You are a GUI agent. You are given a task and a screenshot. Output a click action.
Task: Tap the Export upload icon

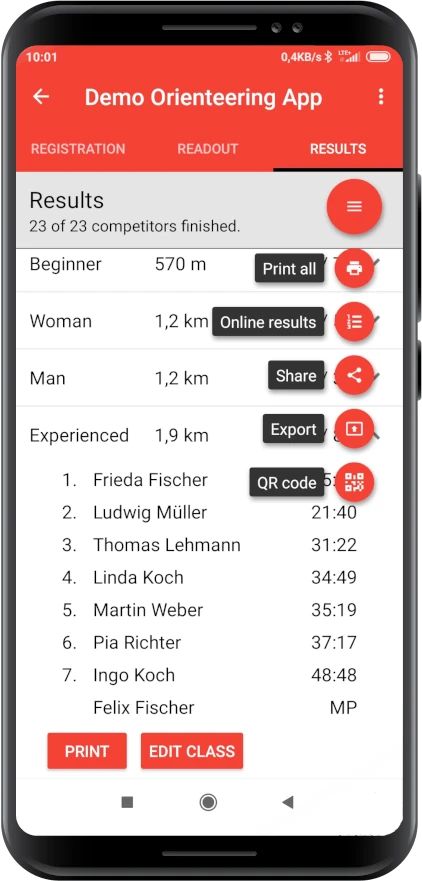(x=354, y=429)
